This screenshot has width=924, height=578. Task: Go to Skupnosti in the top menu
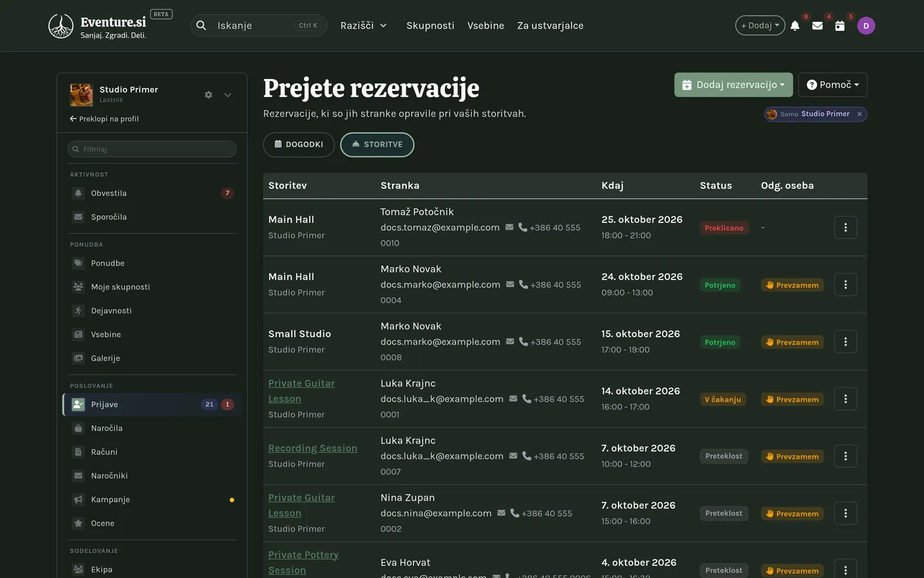[x=431, y=26]
